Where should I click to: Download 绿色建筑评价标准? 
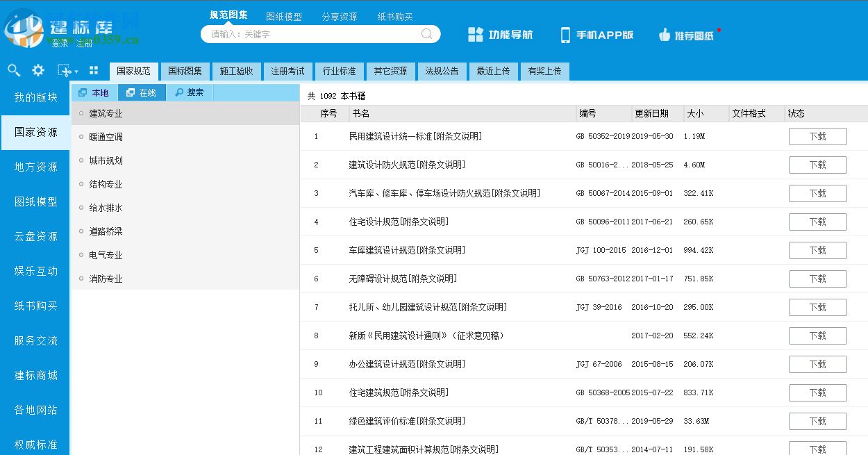817,421
